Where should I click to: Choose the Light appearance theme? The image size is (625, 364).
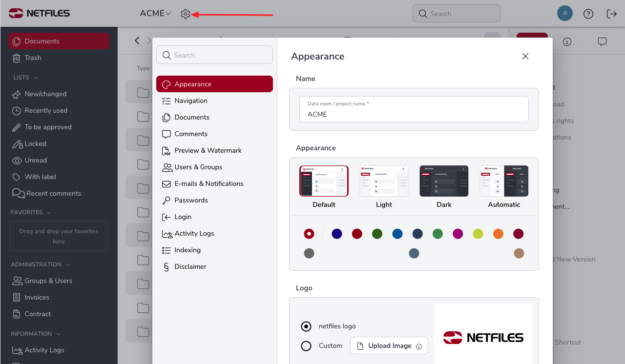384,187
